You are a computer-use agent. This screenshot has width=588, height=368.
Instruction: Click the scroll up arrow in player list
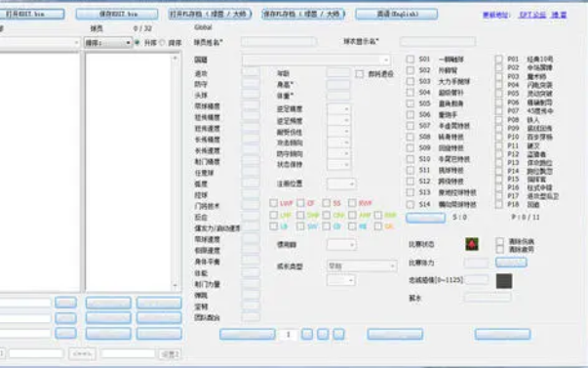coord(175,59)
